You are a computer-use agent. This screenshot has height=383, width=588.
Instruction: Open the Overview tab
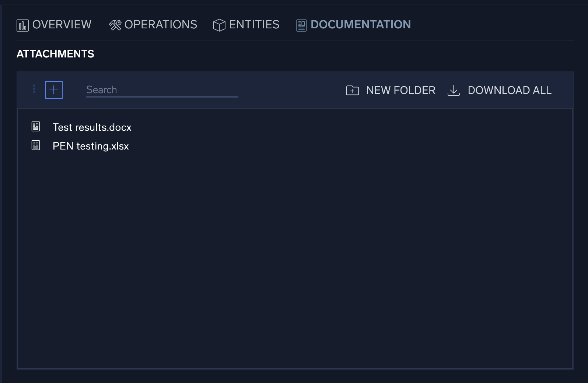[x=62, y=25]
